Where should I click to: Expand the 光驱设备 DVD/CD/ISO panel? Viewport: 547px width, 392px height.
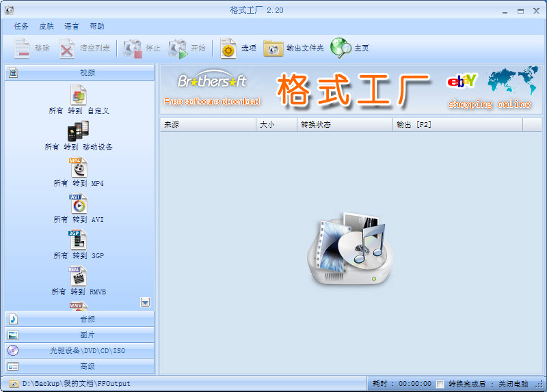pyautogui.click(x=79, y=350)
